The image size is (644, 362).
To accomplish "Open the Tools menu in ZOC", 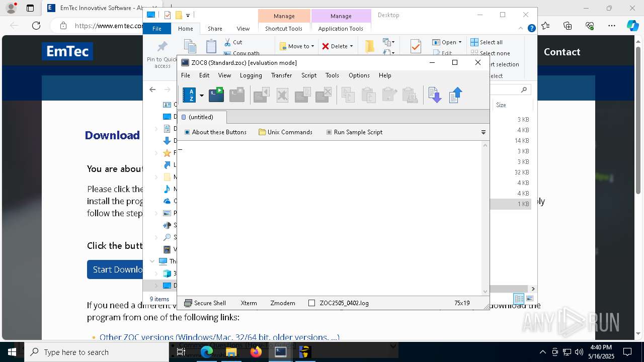I will 332,75.
